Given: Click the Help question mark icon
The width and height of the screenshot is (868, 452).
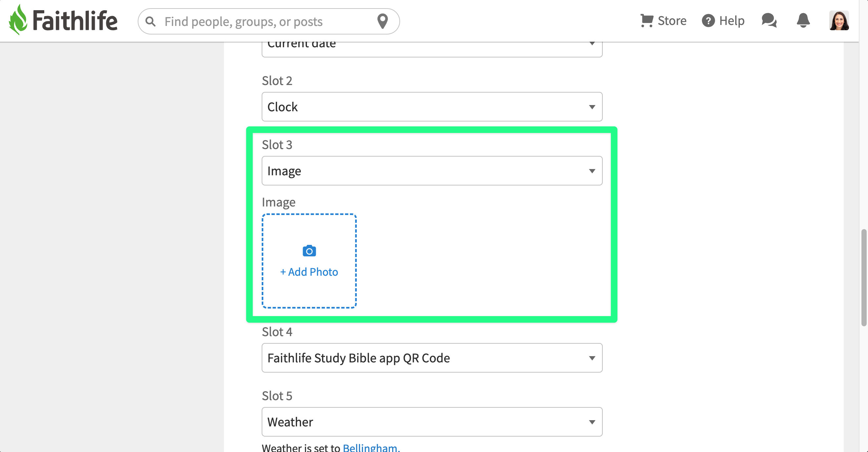Looking at the screenshot, I should pyautogui.click(x=708, y=21).
